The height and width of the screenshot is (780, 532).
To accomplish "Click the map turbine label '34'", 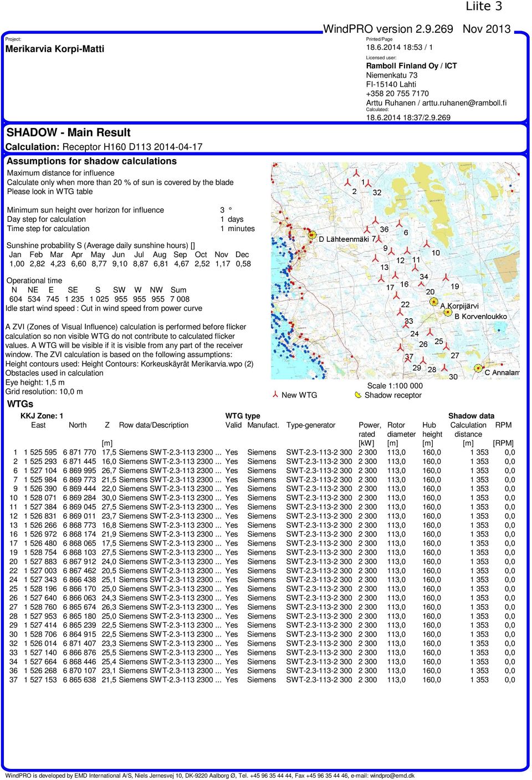I will coord(423,276).
